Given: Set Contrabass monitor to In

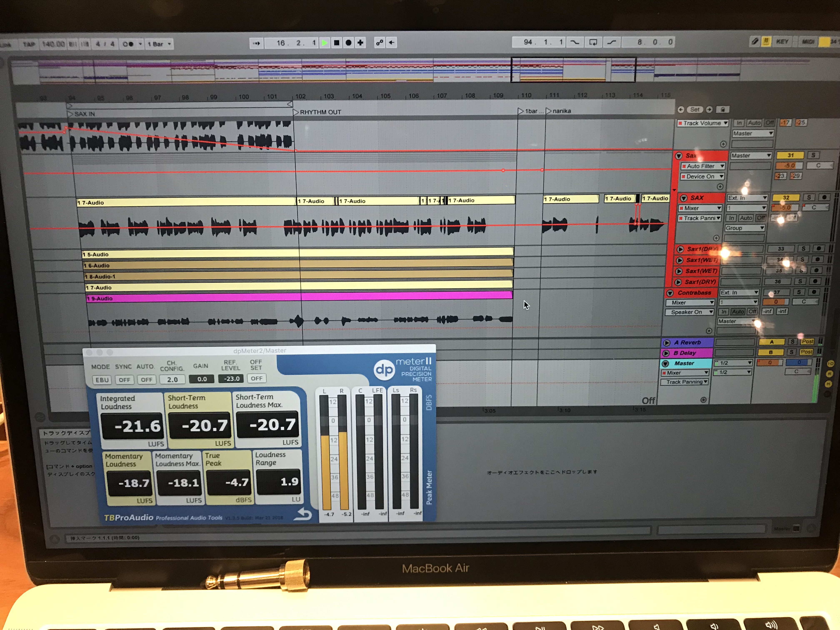Looking at the screenshot, I should [724, 311].
